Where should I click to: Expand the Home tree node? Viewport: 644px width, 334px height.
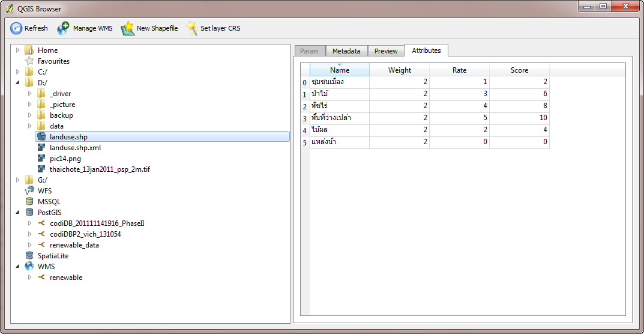click(17, 50)
